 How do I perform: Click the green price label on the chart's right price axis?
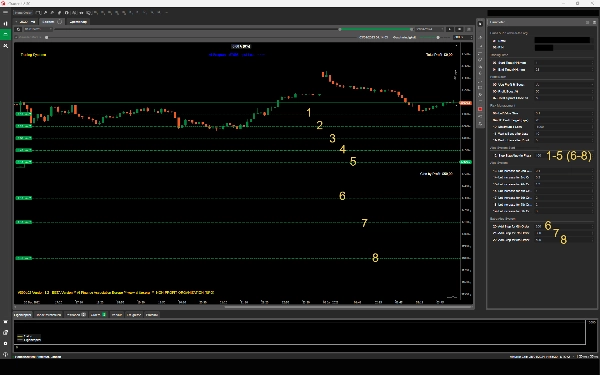point(465,162)
